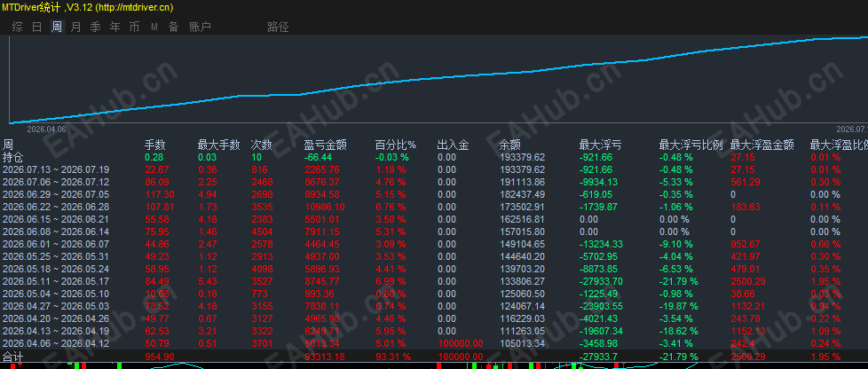
Task: Click balance value 162516.81
Action: tap(522, 219)
